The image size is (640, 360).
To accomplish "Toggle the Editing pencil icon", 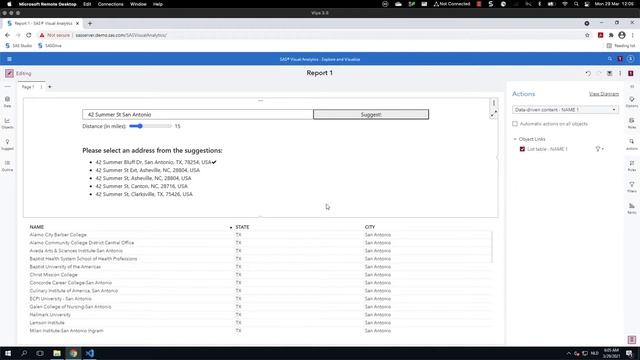I will click(x=9, y=73).
